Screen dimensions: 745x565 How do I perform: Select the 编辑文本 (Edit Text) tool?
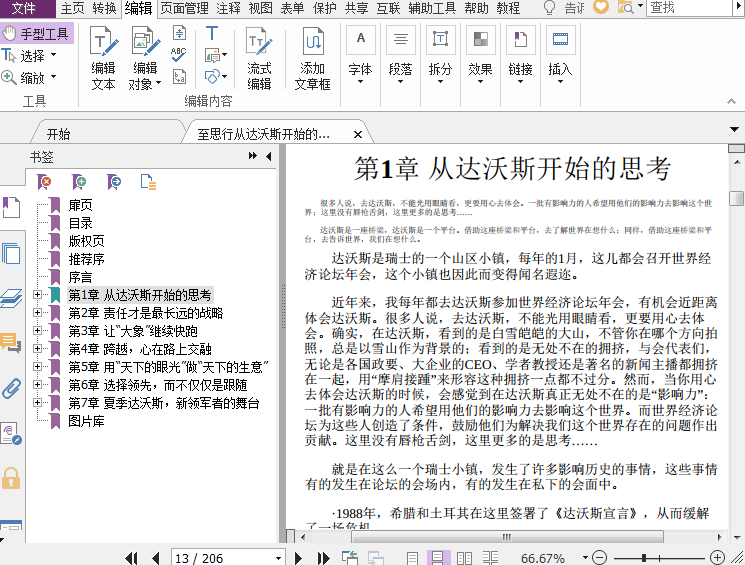tap(103, 56)
